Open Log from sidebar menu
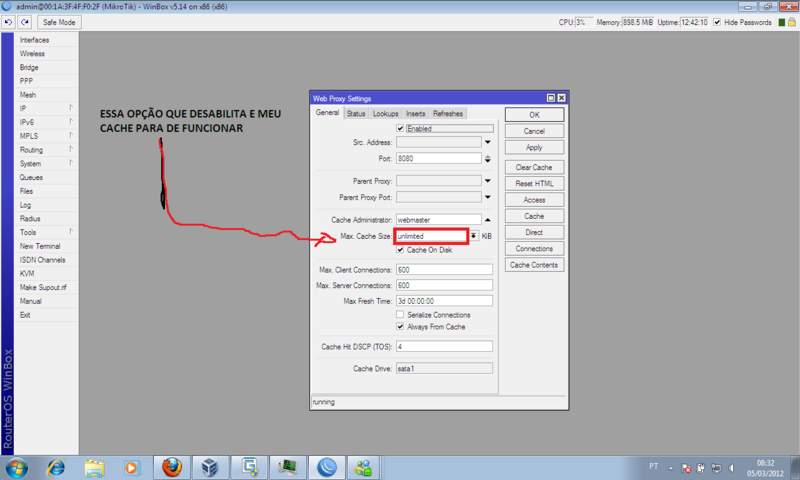The width and height of the screenshot is (800, 480). coord(26,205)
